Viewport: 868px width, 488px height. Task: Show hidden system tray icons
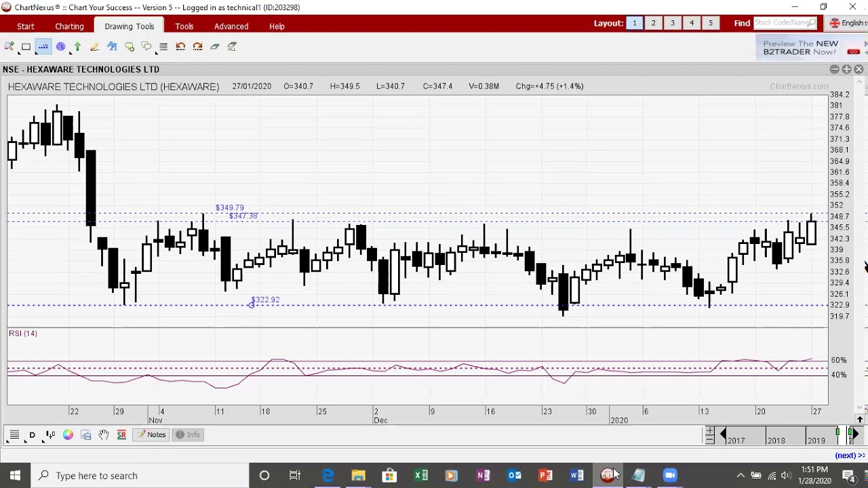[741, 476]
